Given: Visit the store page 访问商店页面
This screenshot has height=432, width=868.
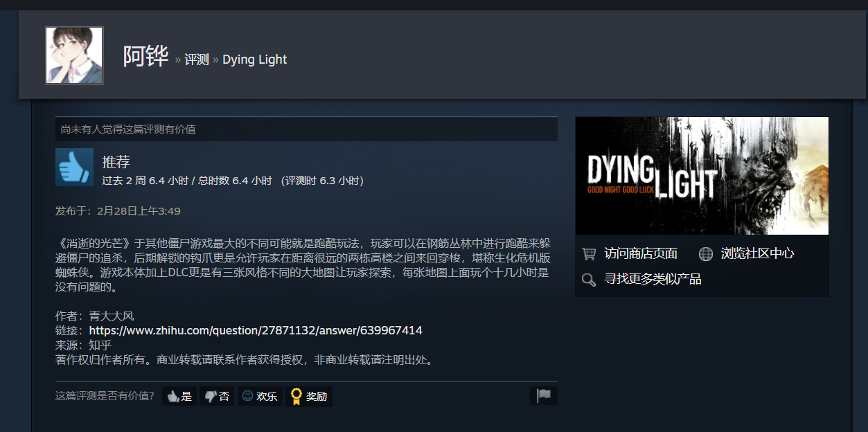Looking at the screenshot, I should pos(641,253).
